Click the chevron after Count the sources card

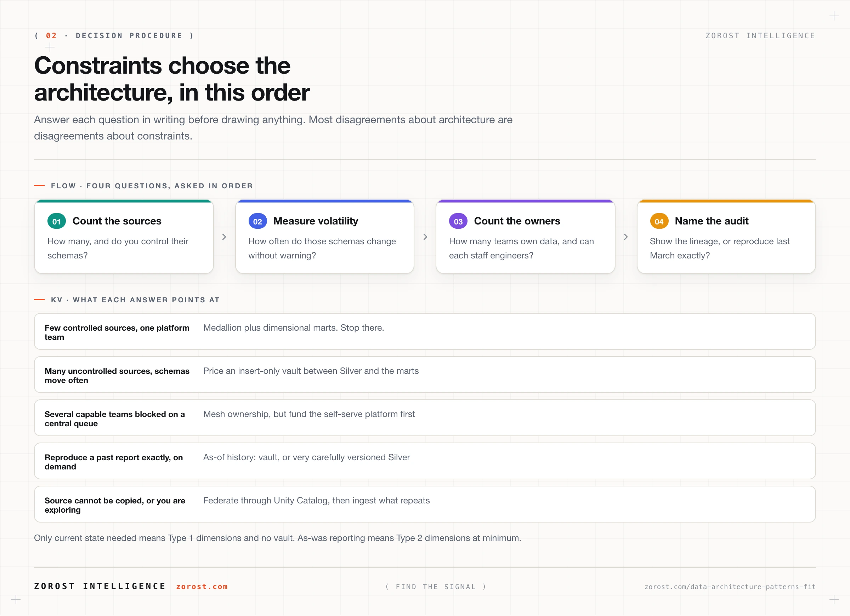tap(224, 237)
